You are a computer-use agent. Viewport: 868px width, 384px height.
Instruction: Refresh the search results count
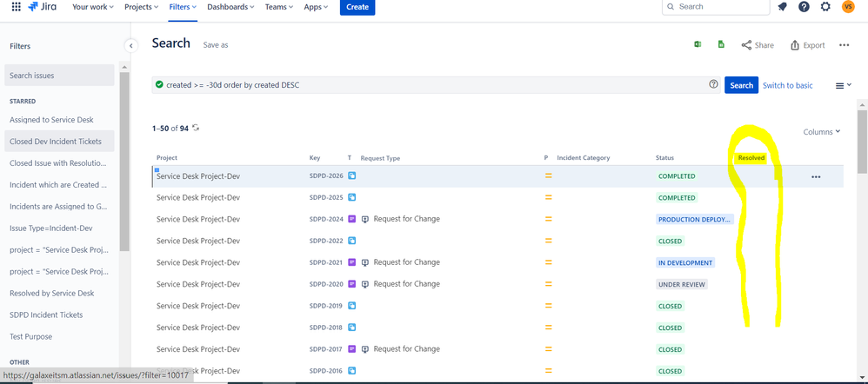196,128
